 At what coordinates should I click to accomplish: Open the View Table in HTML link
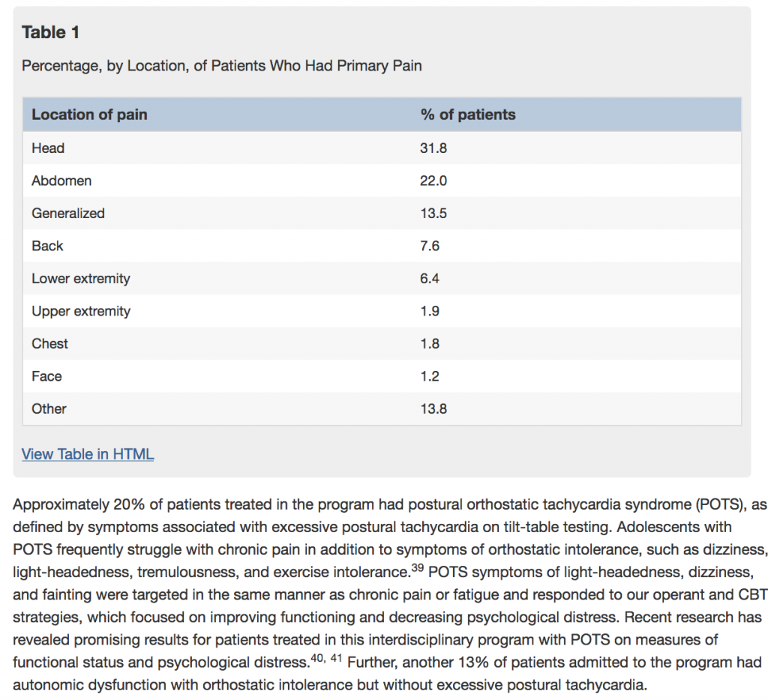point(88,453)
